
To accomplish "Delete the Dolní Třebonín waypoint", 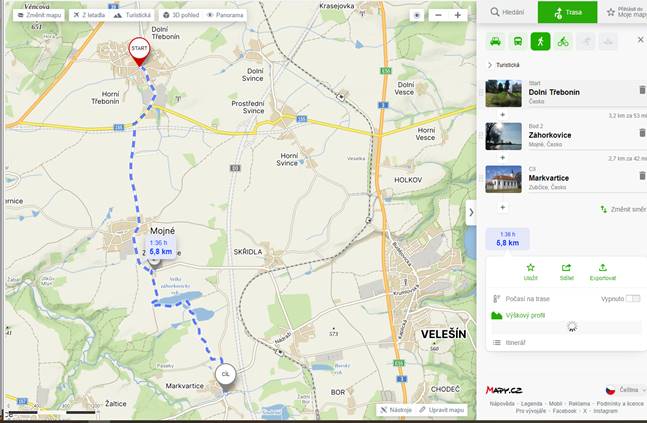I will pos(642,90).
